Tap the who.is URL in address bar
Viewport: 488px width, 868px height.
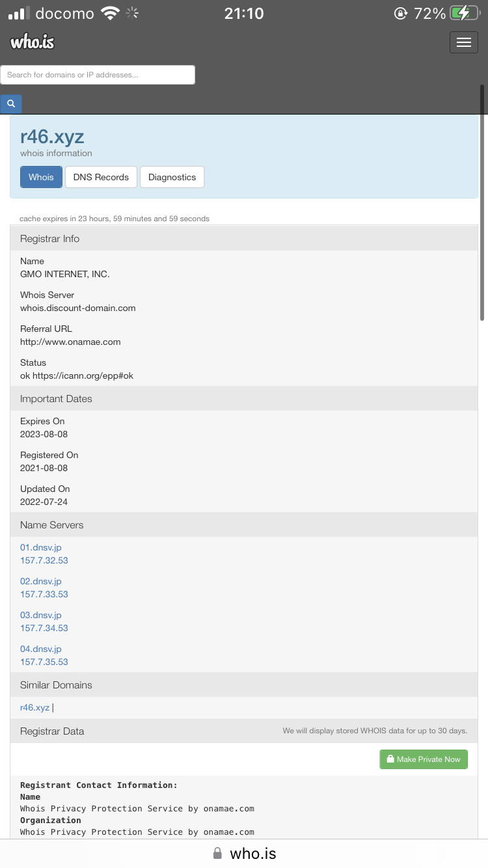(x=253, y=854)
